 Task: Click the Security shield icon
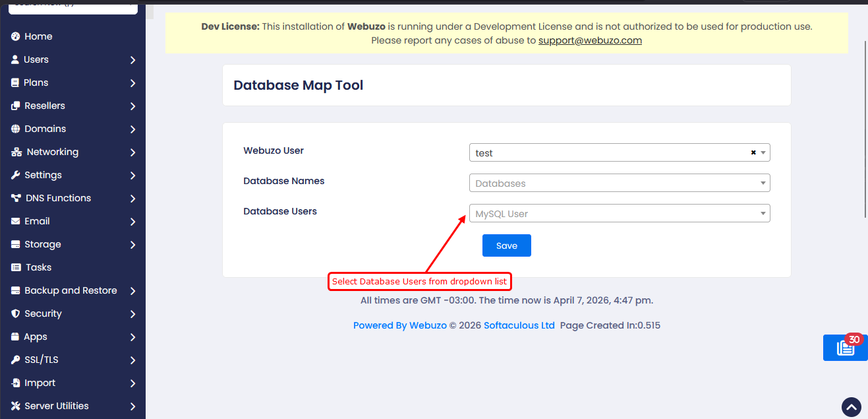[16, 313]
